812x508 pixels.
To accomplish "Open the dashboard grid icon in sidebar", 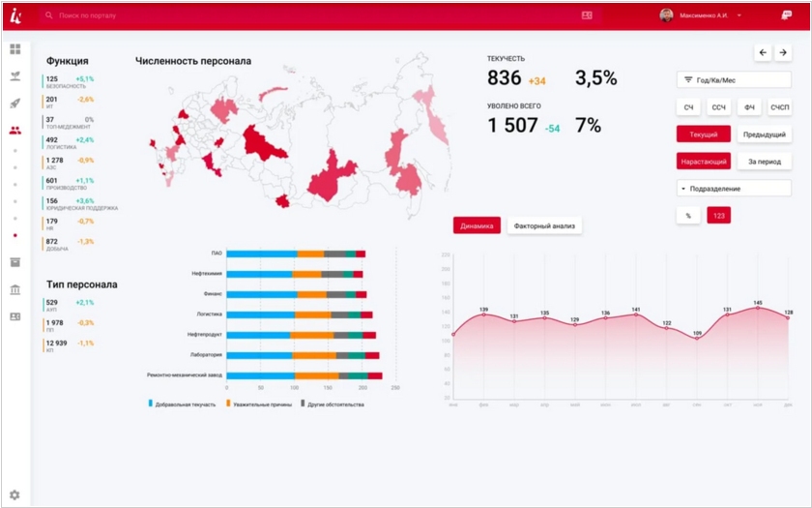I will click(14, 49).
